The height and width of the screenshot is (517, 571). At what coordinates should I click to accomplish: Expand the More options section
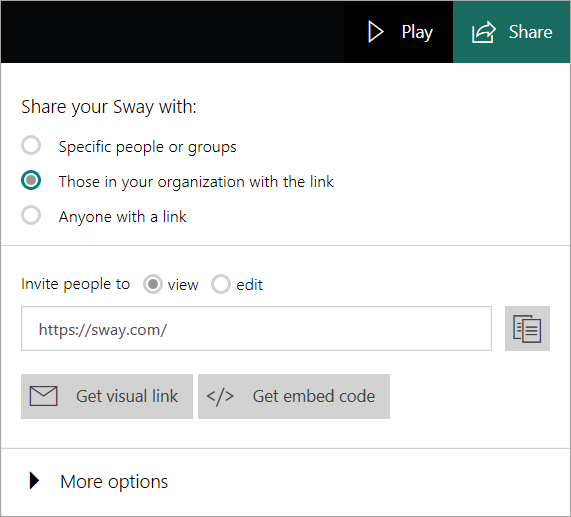tap(98, 481)
